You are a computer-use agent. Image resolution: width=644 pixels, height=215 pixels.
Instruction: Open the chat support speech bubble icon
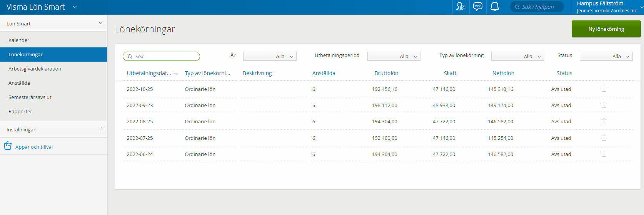coord(477,7)
